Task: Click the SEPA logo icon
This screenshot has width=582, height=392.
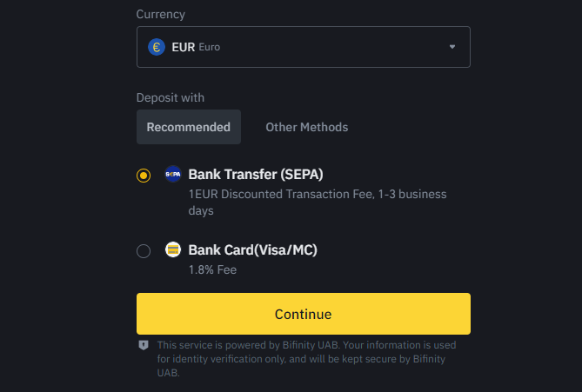Action: tap(173, 174)
